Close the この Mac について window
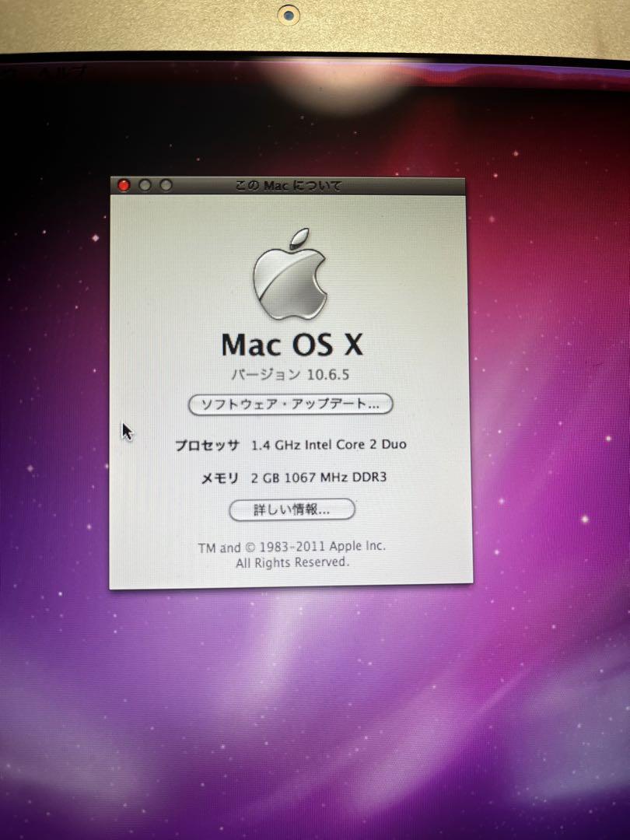The width and height of the screenshot is (630, 840). tap(124, 185)
